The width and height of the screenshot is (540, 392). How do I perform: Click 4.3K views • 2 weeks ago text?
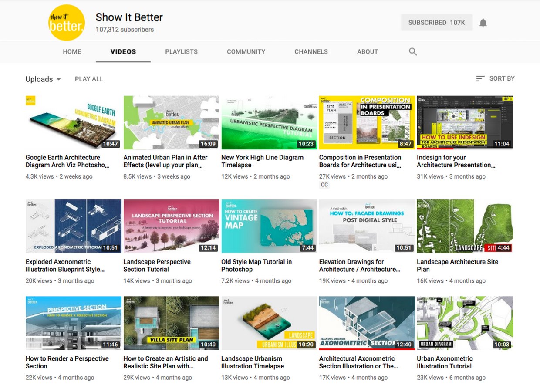tap(59, 176)
